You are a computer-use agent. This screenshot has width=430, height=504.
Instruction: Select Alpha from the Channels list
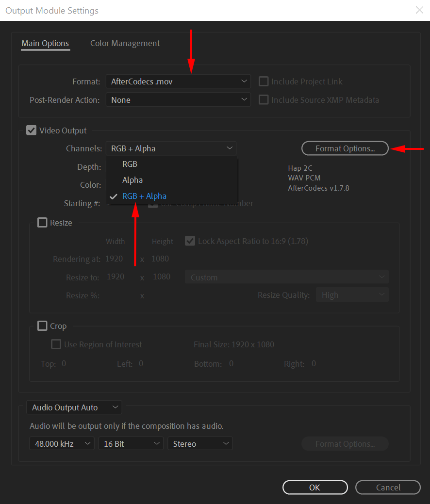(132, 180)
